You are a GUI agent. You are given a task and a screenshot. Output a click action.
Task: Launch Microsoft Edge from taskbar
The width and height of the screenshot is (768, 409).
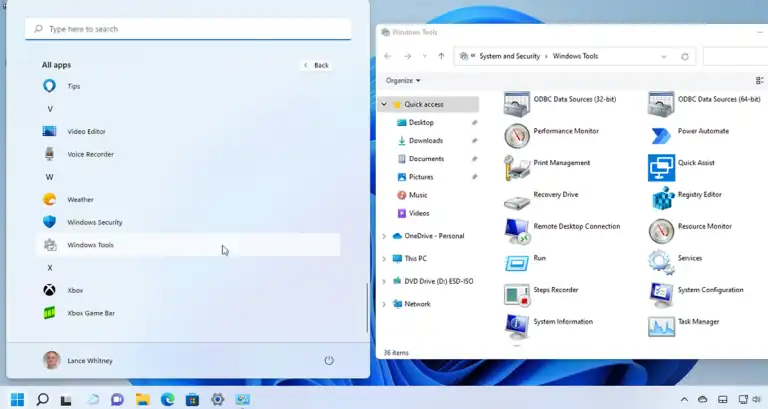(x=168, y=400)
